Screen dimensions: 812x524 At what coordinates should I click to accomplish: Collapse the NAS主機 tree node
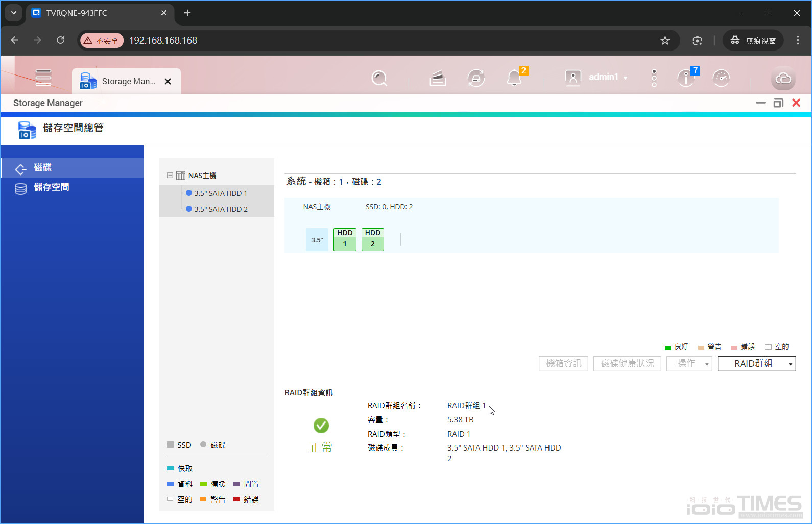point(170,175)
